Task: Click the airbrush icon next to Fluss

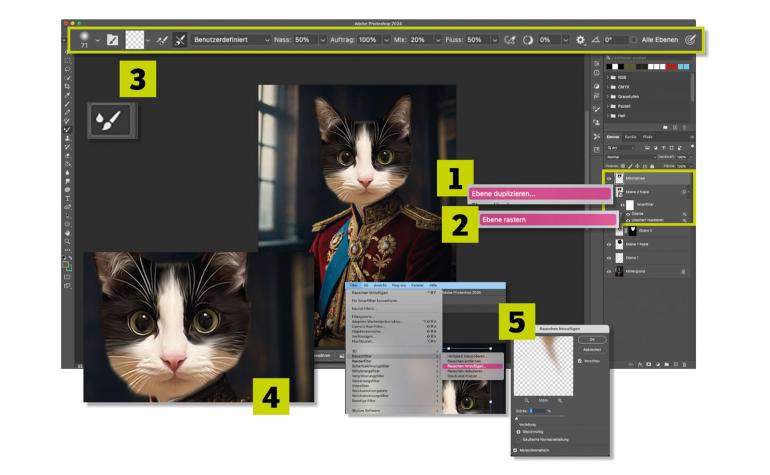Action: [x=508, y=40]
